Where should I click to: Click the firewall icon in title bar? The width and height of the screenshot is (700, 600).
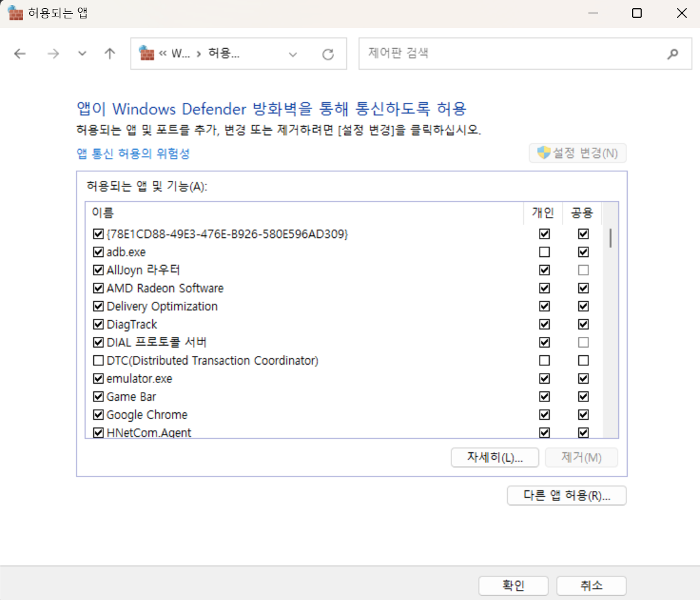[15, 13]
